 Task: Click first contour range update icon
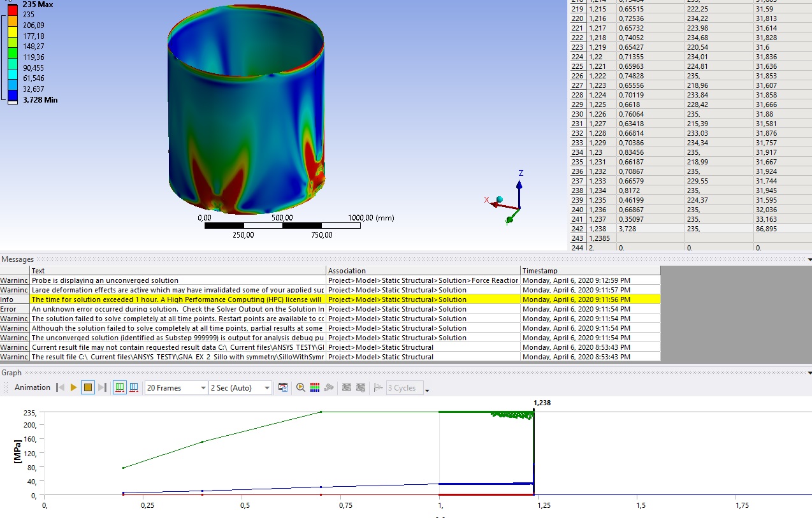tap(347, 387)
